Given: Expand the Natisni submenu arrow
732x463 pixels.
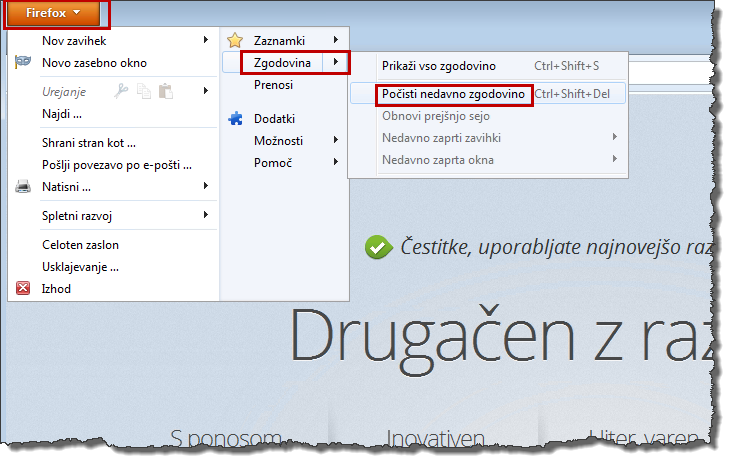Looking at the screenshot, I should pos(206,186).
